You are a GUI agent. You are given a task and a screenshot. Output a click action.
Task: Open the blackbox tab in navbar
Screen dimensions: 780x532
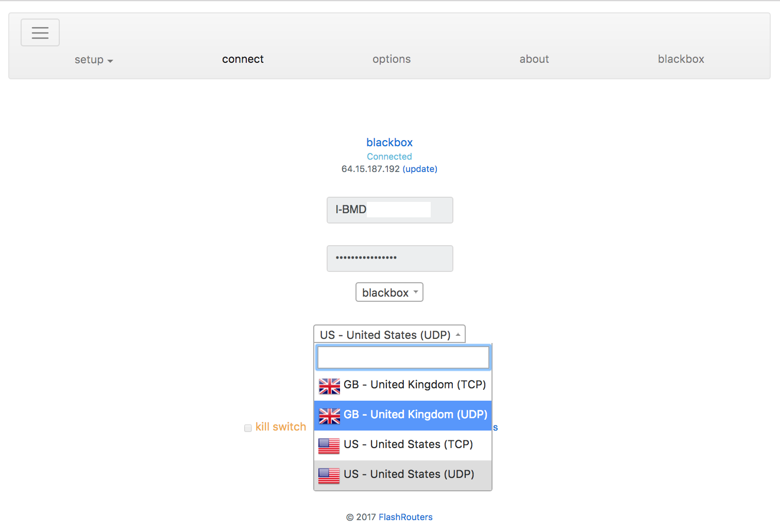click(681, 59)
